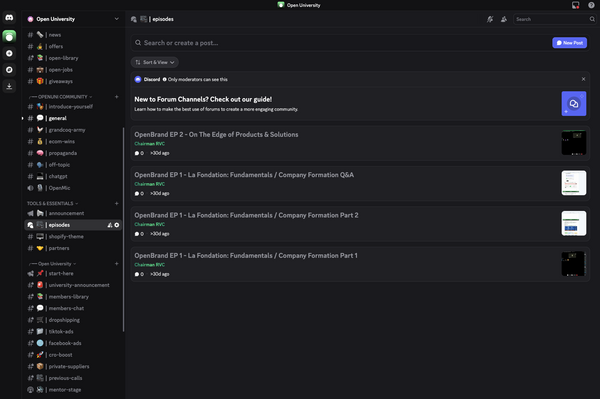Open the ecom-wins channel
This screenshot has width=600, height=399.
(x=73, y=142)
